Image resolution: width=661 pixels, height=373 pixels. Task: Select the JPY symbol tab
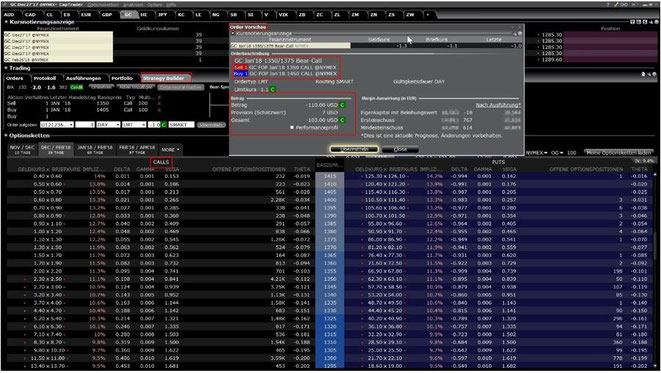[163, 14]
